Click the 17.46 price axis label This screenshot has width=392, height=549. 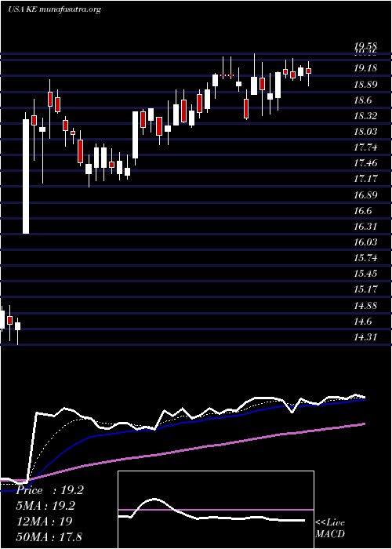365,163
